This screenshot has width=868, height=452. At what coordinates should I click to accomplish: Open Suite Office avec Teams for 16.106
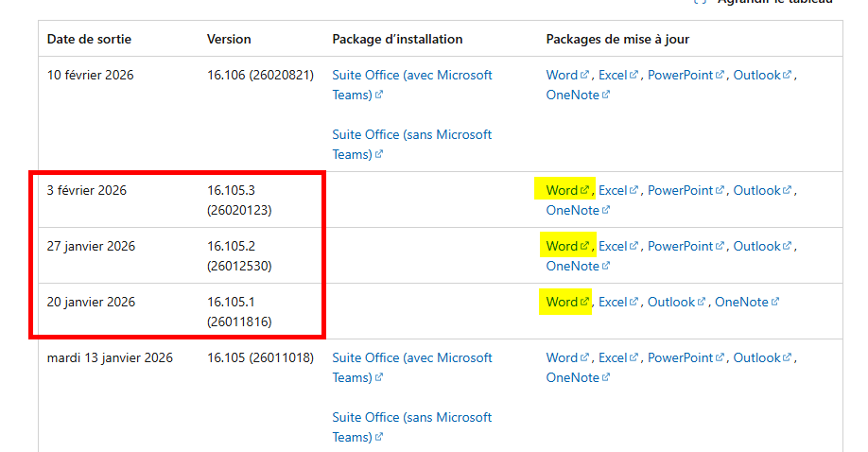pos(412,85)
